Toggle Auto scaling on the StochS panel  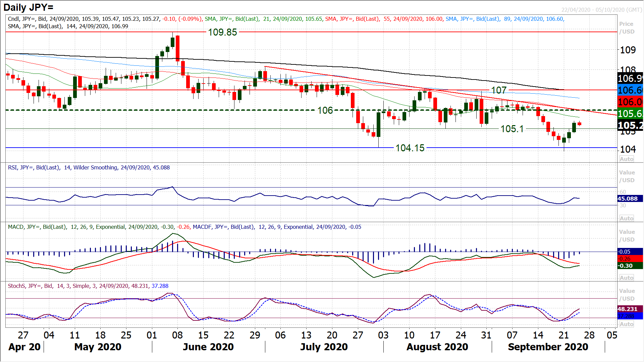(x=627, y=324)
